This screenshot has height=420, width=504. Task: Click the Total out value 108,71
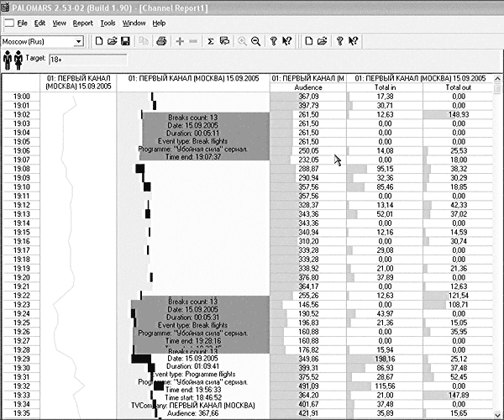pos(459,305)
